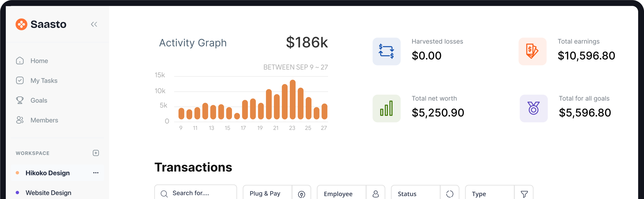Image resolution: width=644 pixels, height=199 pixels.
Task: Click the Saasto orange logo icon
Action: point(21,24)
